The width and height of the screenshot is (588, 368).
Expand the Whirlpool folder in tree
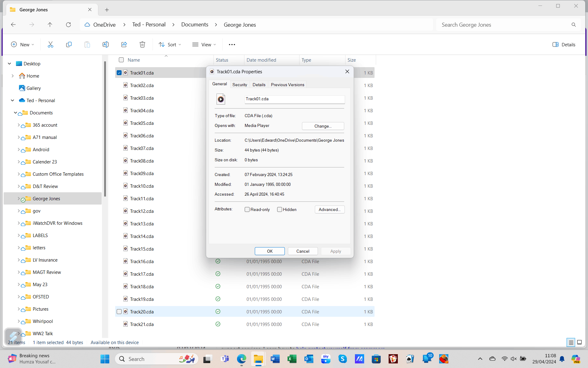[x=18, y=321]
